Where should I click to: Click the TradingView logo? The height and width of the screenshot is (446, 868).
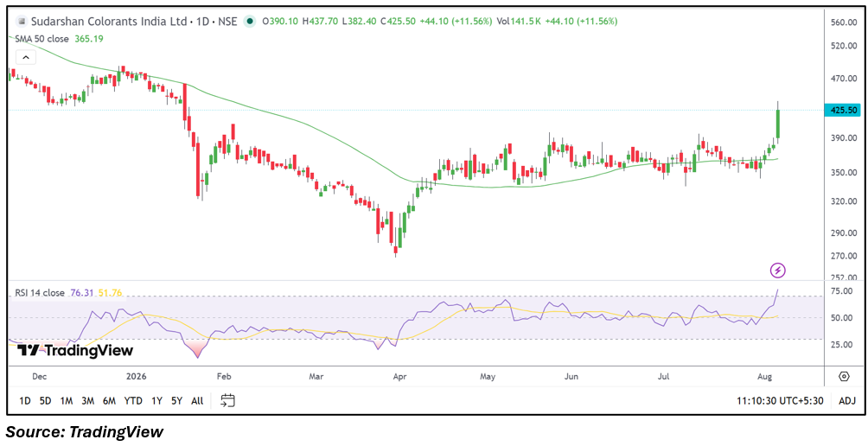click(x=75, y=350)
